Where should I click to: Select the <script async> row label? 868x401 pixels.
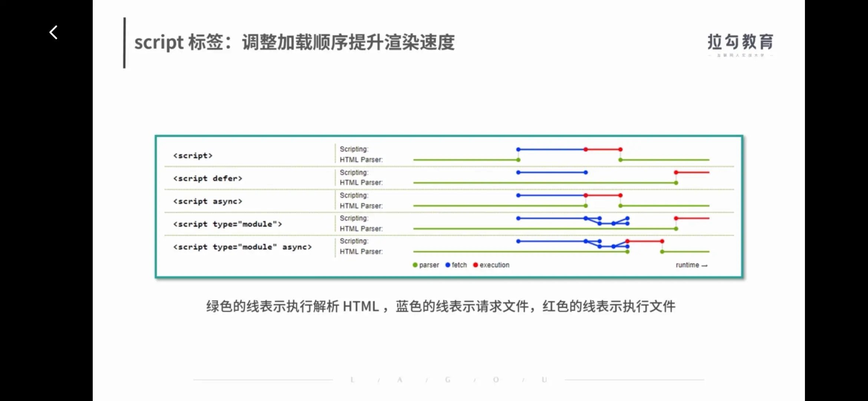point(208,202)
